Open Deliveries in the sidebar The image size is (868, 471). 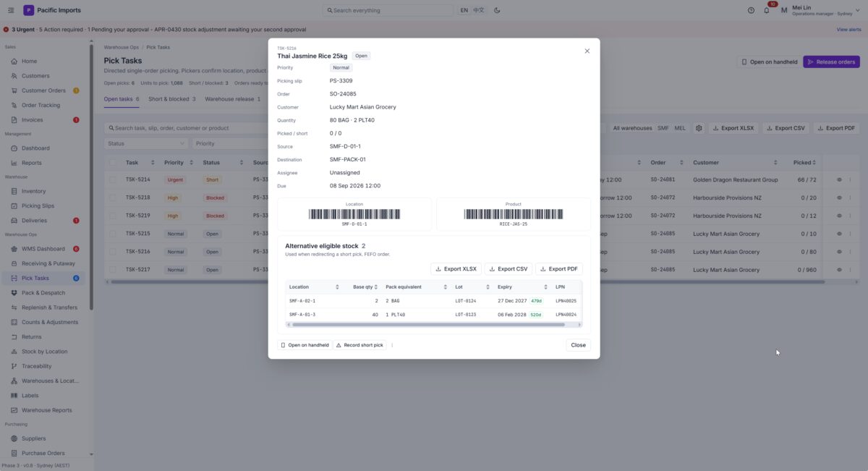tap(43, 221)
